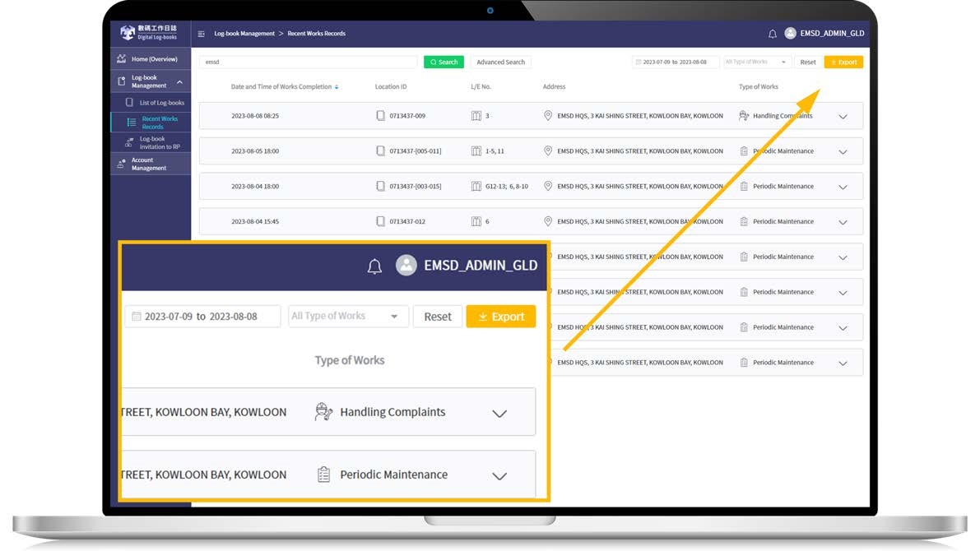
Task: Expand the 2023-08-04 15:45 record row
Action: pos(843,222)
